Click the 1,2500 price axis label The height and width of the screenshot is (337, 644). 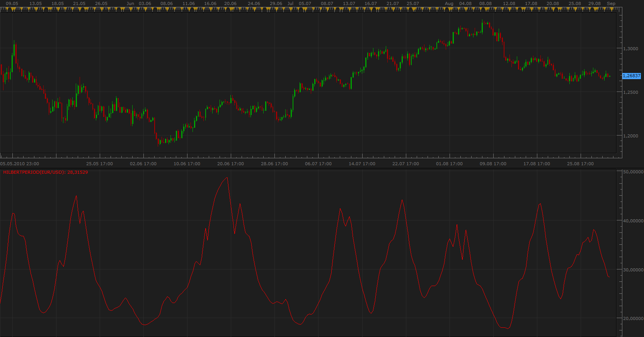point(631,92)
